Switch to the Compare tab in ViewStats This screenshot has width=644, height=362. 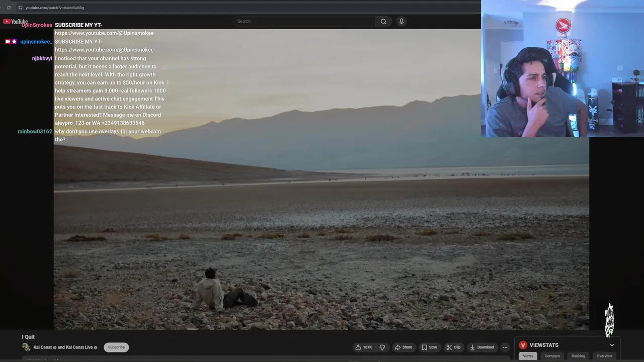(x=552, y=356)
